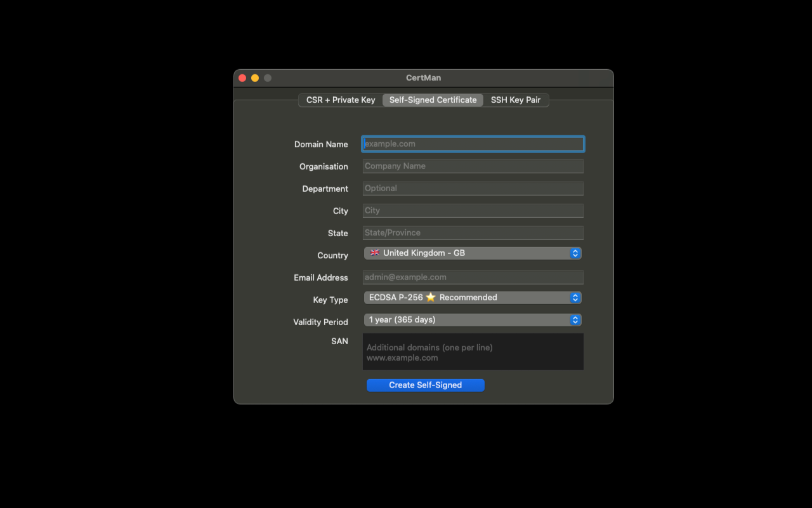The image size is (812, 508).
Task: Open the Key Type dropdown
Action: coord(473,297)
